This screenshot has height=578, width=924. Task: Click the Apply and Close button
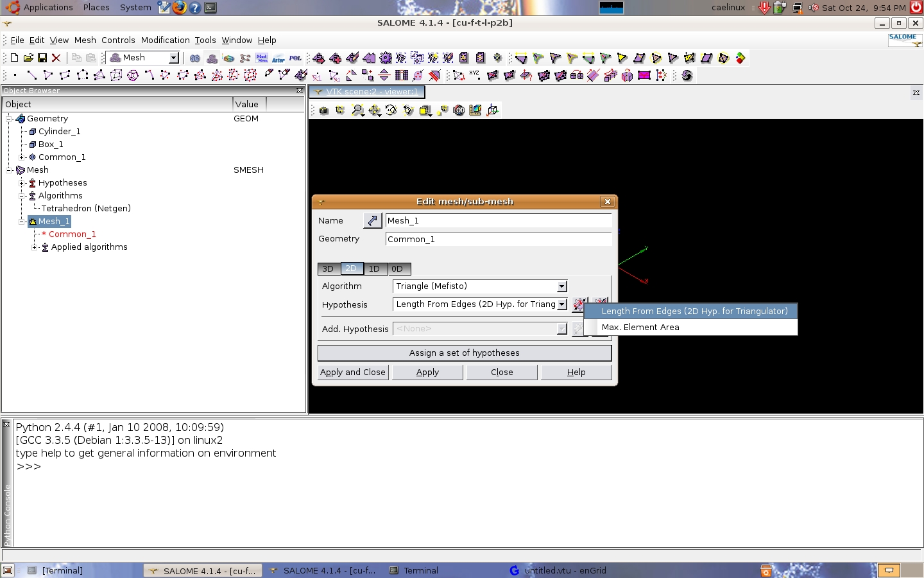pyautogui.click(x=352, y=372)
